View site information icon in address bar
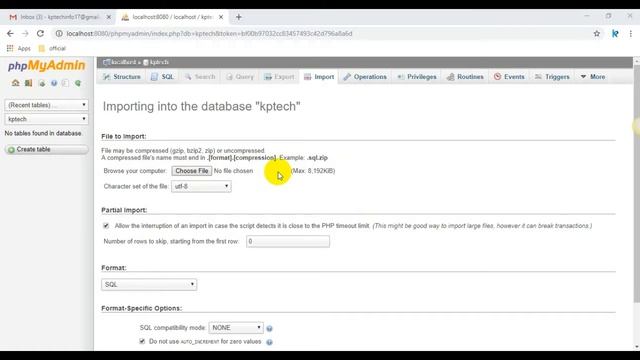 tap(59, 33)
